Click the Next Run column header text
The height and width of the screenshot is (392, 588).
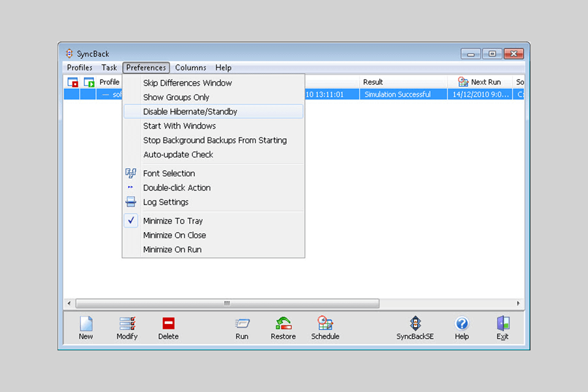(x=486, y=82)
